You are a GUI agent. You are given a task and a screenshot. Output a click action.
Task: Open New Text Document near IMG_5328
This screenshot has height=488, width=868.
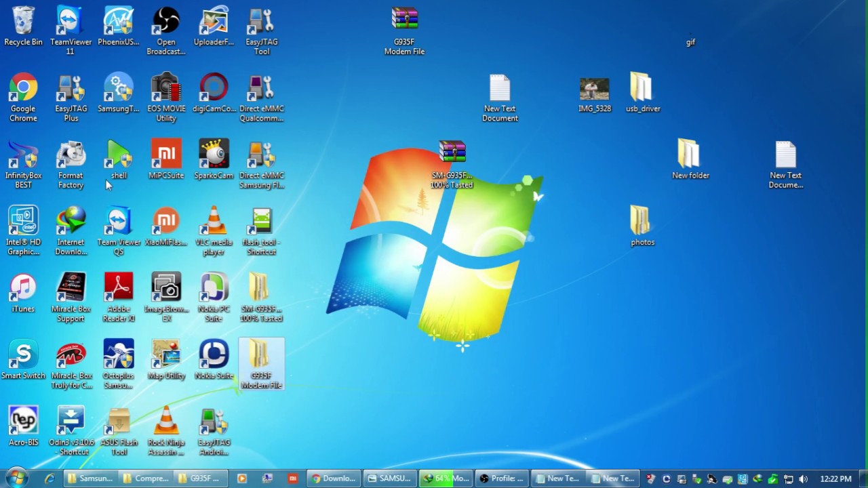500,98
